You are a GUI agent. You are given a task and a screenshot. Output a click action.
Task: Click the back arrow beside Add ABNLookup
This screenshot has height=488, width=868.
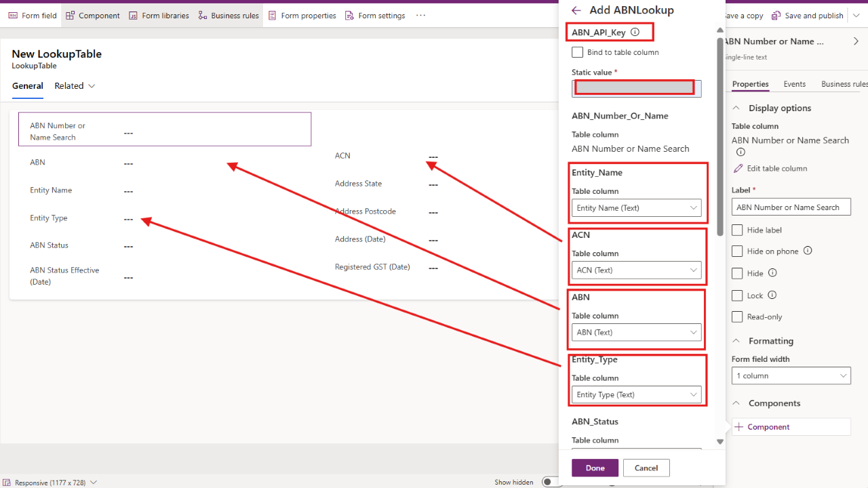point(576,10)
